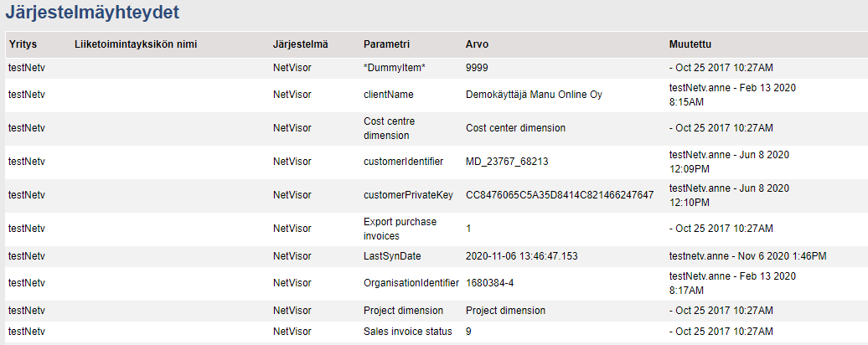Click the 'Parametri' column header
The width and height of the screenshot is (868, 345).
coord(386,44)
